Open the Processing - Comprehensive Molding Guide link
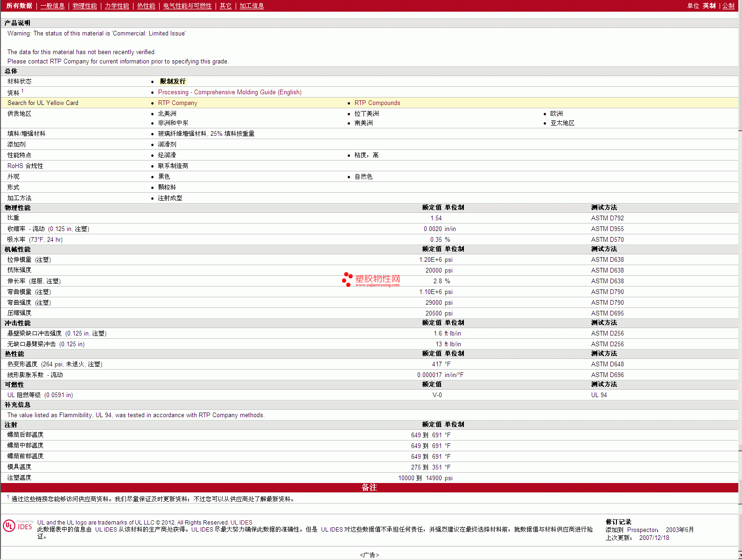The width and height of the screenshot is (742, 560). tap(230, 92)
